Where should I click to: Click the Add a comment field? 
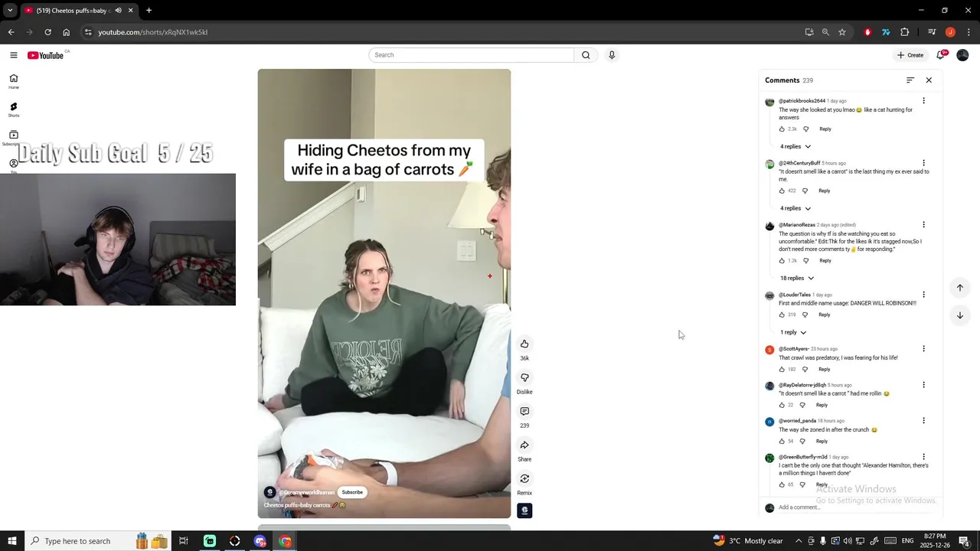point(853,507)
